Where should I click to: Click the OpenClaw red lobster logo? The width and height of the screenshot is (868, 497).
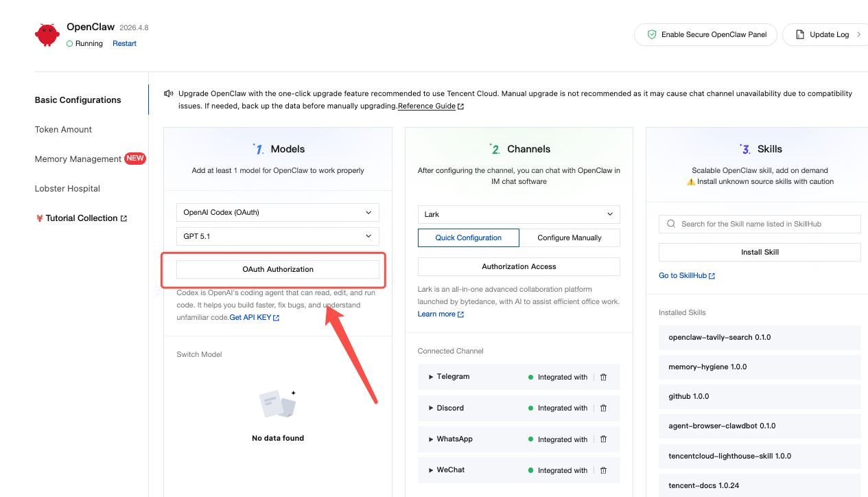click(x=47, y=34)
